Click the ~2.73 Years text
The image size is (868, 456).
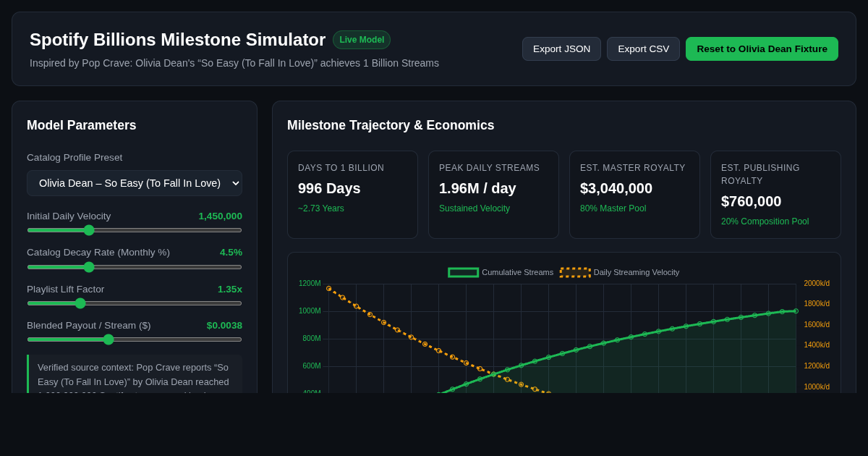(321, 208)
